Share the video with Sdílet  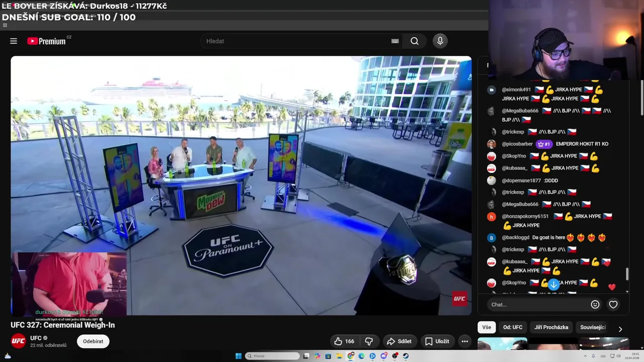[x=399, y=341]
